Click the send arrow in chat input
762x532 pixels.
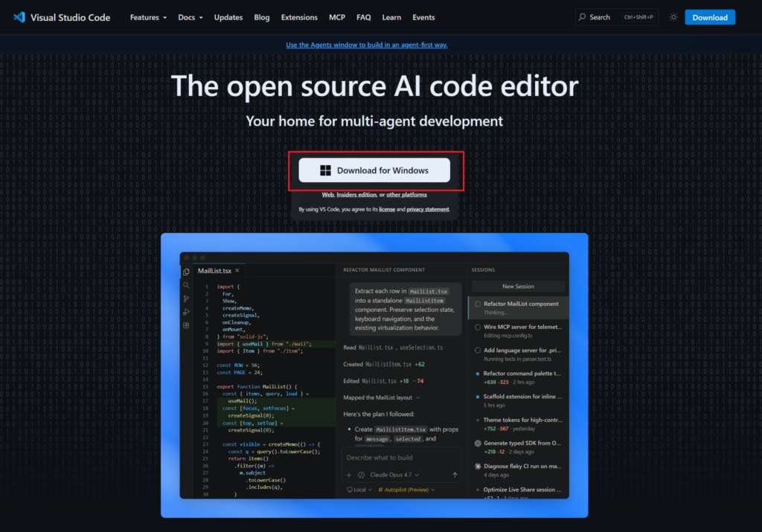pyautogui.click(x=455, y=475)
